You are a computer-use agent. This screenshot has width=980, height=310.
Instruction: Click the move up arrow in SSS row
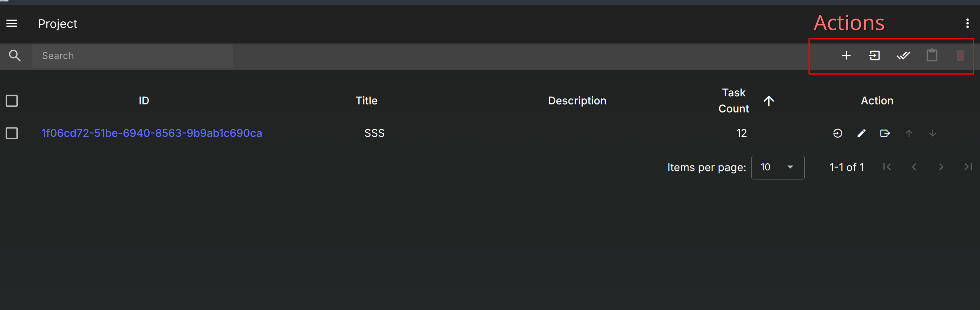[x=909, y=133]
